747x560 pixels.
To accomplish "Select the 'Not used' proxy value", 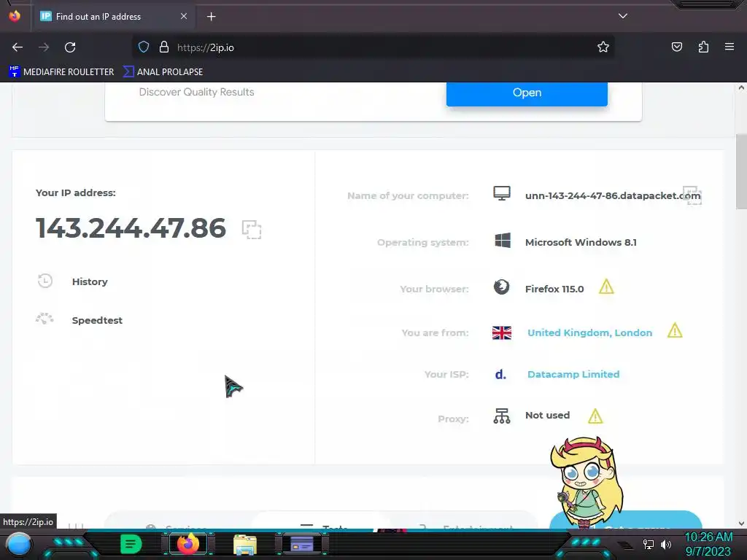I will (547, 415).
